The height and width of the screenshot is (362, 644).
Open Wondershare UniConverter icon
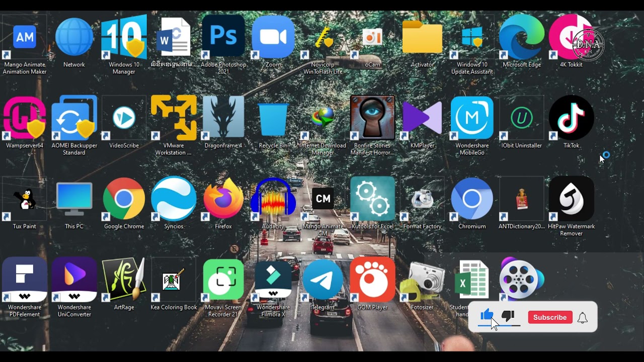(74, 281)
